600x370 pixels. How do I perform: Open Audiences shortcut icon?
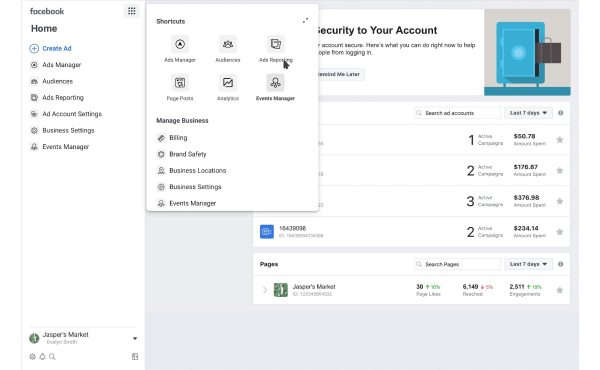pyautogui.click(x=228, y=44)
